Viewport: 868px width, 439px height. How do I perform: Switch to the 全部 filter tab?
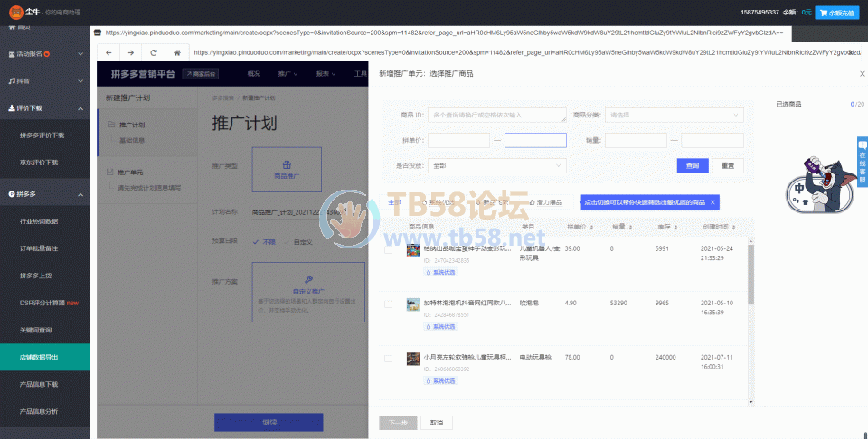tap(394, 202)
